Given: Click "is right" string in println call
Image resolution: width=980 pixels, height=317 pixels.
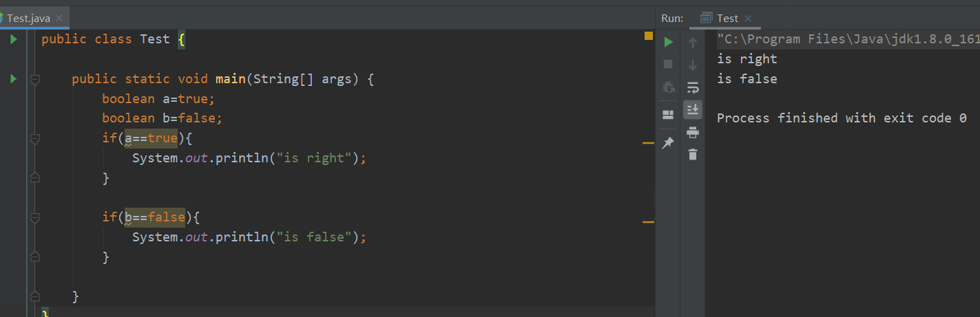Looking at the screenshot, I should [x=315, y=158].
